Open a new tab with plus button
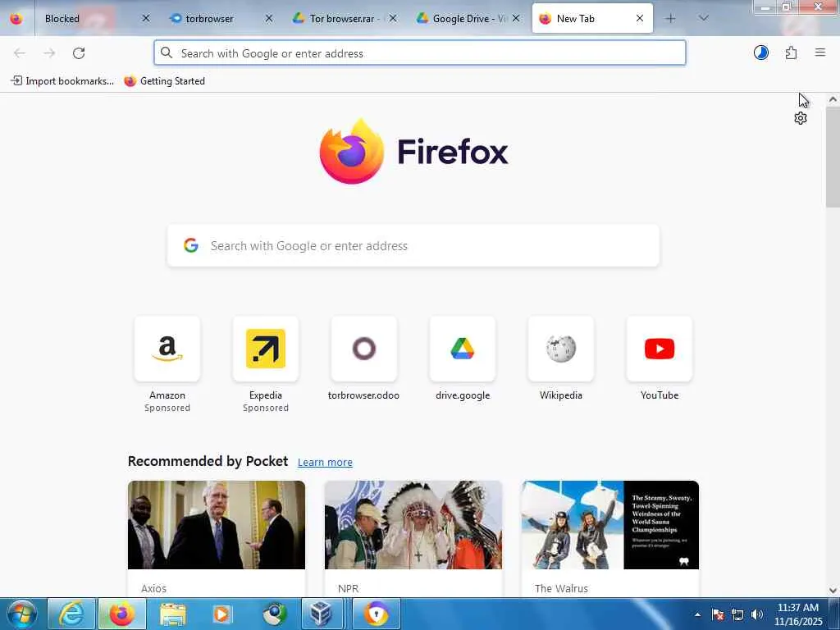The width and height of the screenshot is (840, 630). pyautogui.click(x=670, y=19)
